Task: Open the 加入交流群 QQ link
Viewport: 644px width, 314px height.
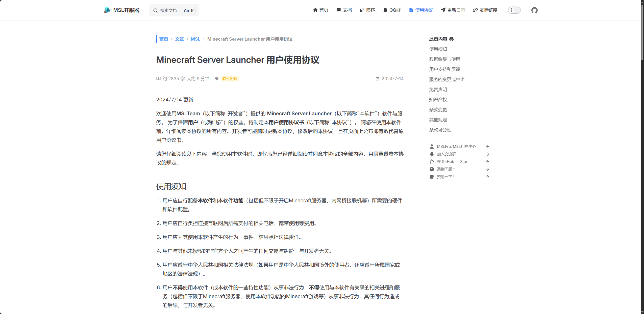Action: point(446,154)
